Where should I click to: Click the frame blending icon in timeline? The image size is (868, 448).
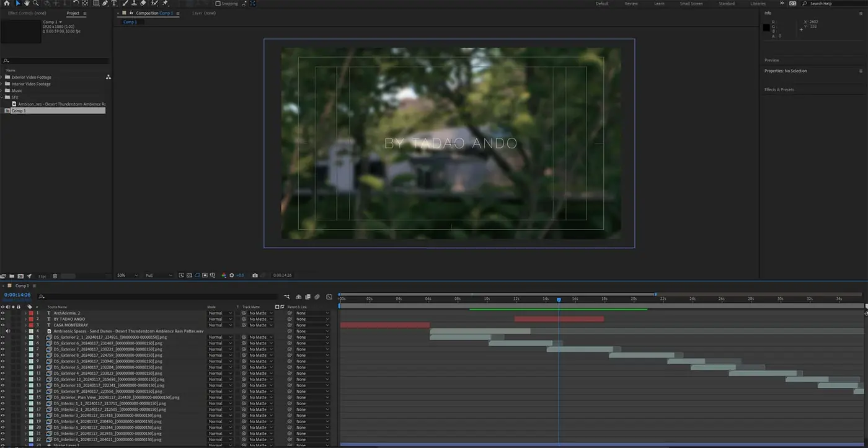click(308, 297)
